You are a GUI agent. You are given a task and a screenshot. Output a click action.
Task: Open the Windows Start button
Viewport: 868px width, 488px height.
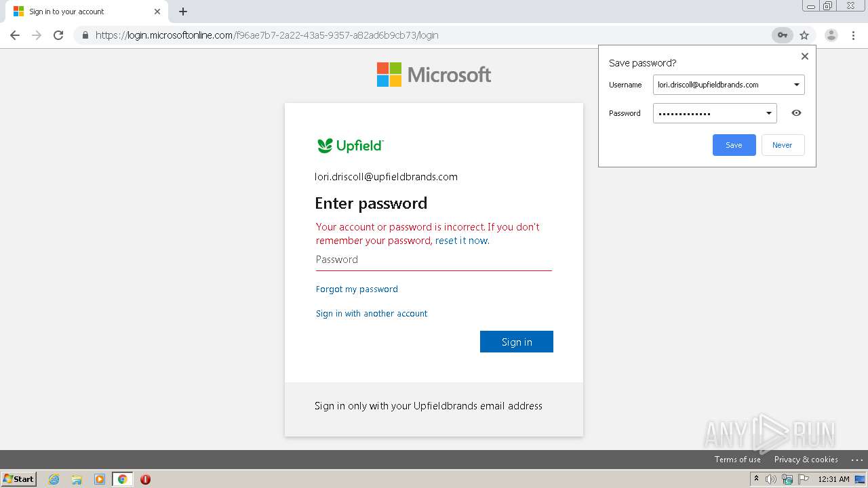(x=18, y=479)
